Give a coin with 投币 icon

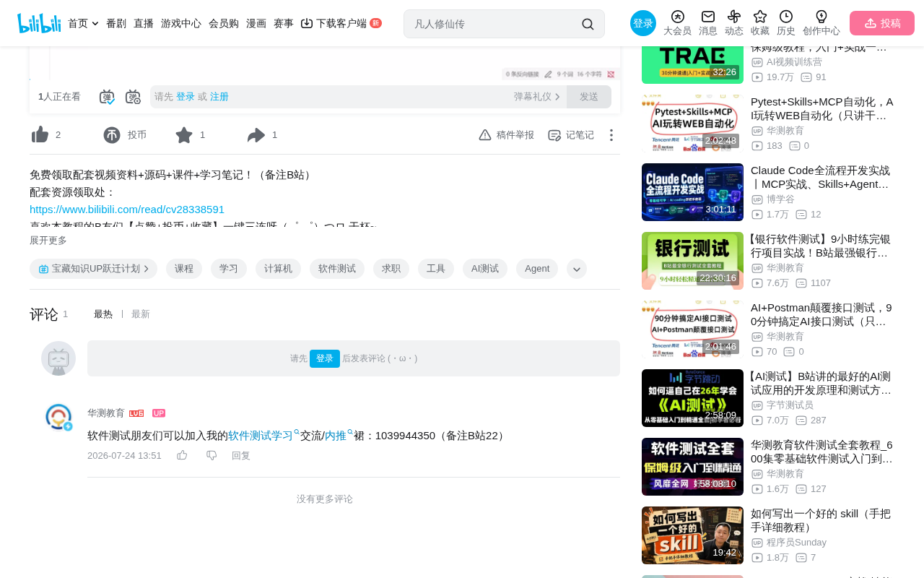click(112, 135)
